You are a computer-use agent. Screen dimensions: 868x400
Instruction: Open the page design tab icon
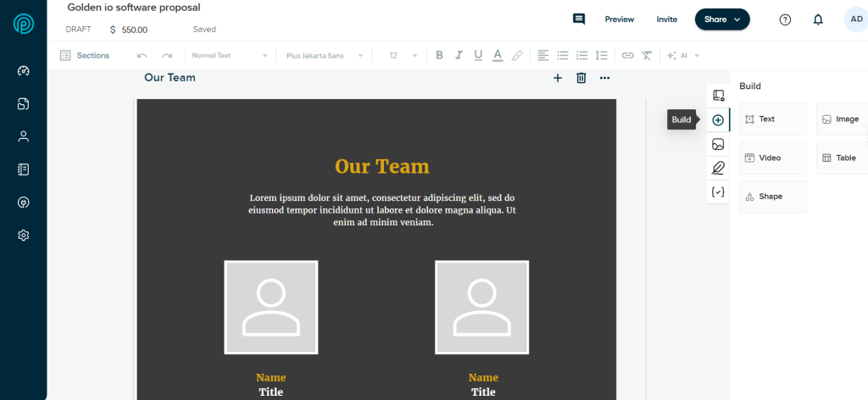pos(718,96)
